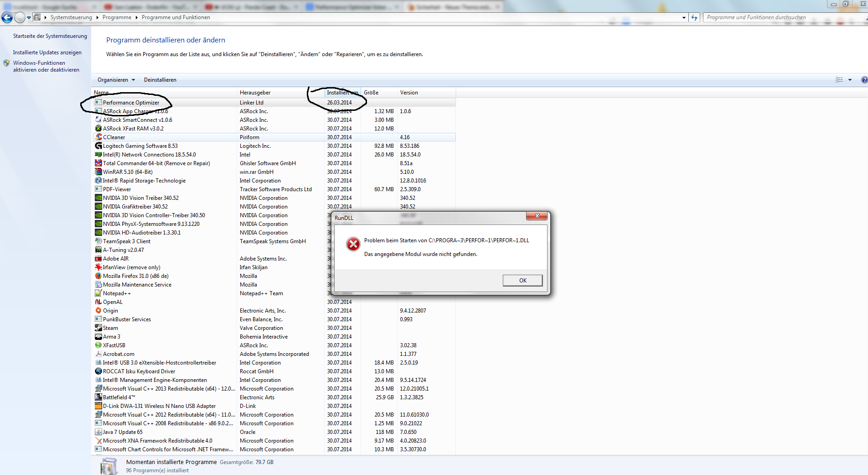Screen dimensions: 868x475
Task: Click the 25.9 GB size of Battlefield 4
Action: tap(385, 397)
